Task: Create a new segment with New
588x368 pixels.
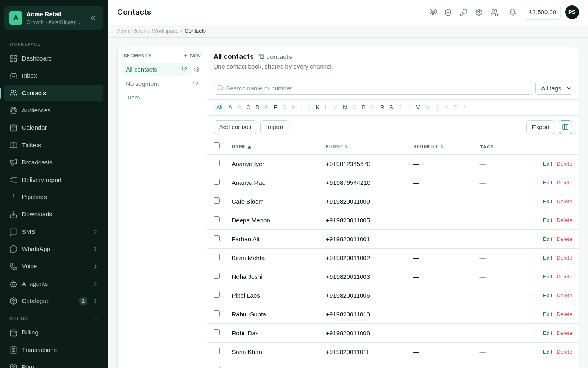Action: click(x=192, y=56)
